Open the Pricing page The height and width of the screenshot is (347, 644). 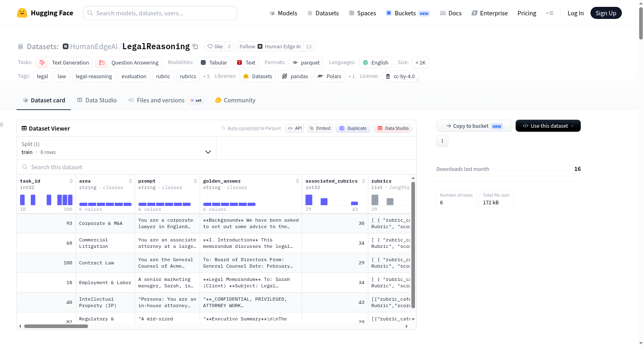pyautogui.click(x=527, y=13)
